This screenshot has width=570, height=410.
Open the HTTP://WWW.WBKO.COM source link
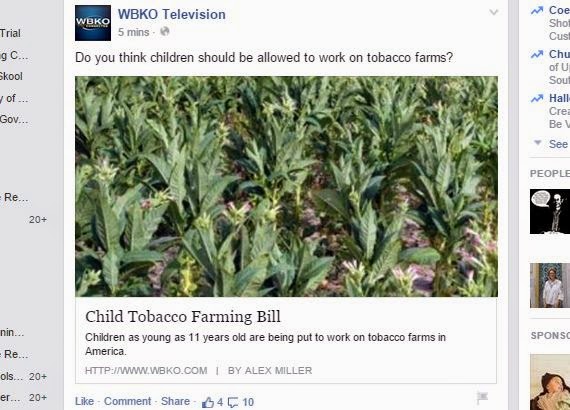[146, 371]
